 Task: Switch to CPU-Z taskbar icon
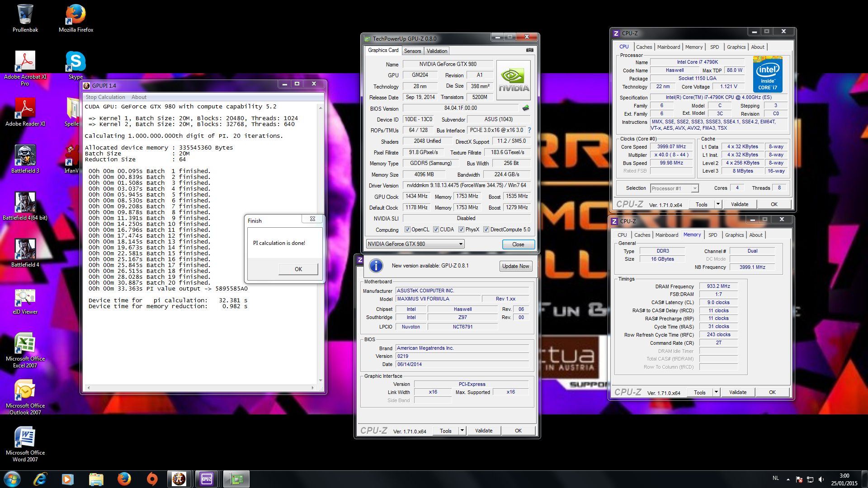207,479
